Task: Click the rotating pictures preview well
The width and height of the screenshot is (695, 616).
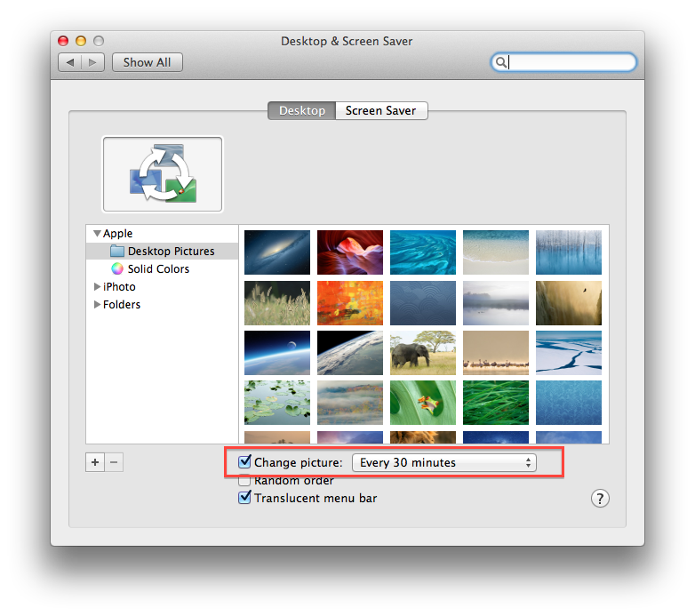Action: (163, 173)
